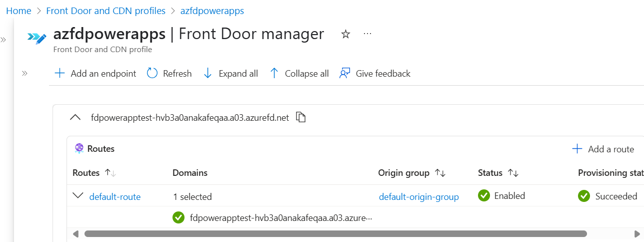
Task: Expand all endpoints
Action: (230, 74)
